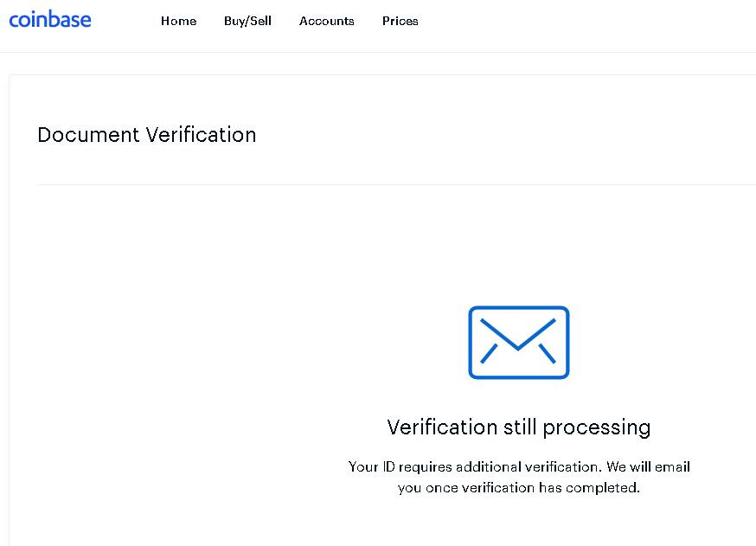
Task: Click the 'you once verification has completed' line
Action: 519,488
